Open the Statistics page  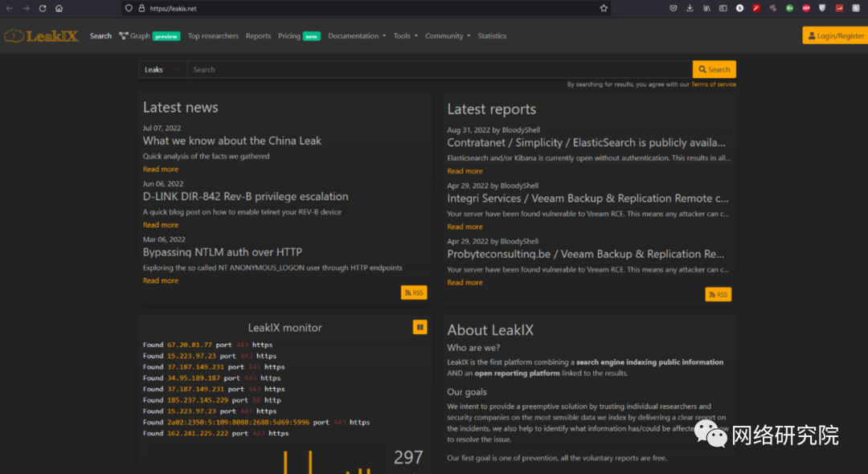[492, 36]
